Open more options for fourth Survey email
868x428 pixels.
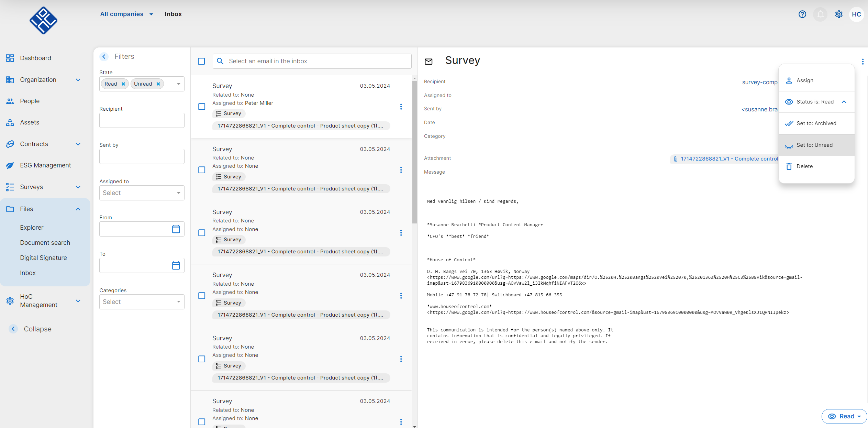click(x=401, y=296)
